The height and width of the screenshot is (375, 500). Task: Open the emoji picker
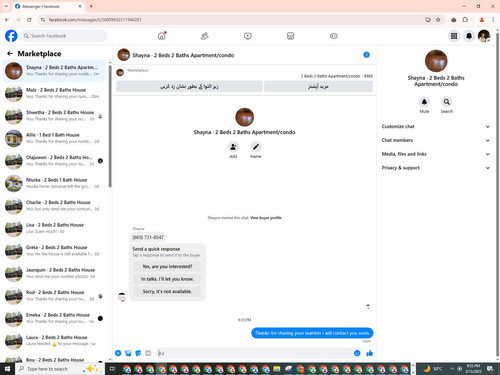pyautogui.click(x=357, y=353)
